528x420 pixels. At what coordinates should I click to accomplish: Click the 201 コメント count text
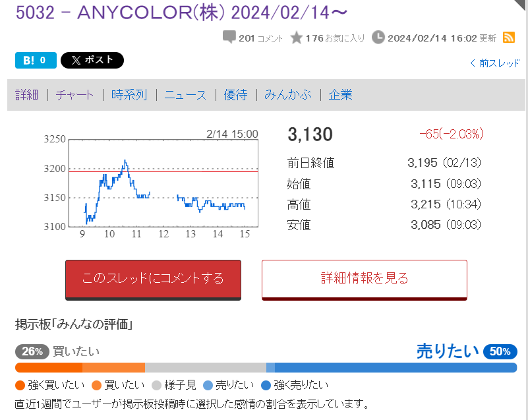click(260, 38)
